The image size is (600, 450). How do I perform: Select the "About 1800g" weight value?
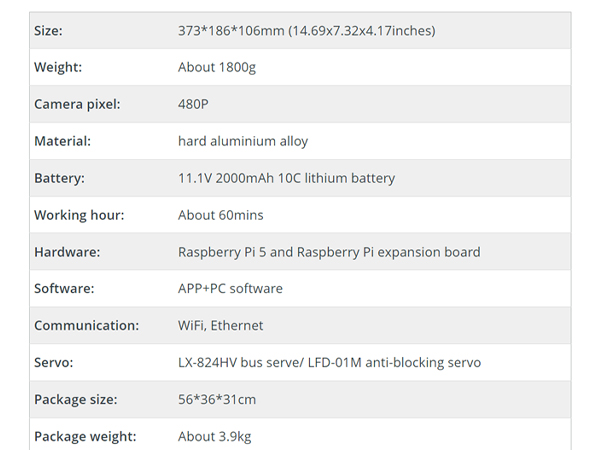(x=216, y=68)
